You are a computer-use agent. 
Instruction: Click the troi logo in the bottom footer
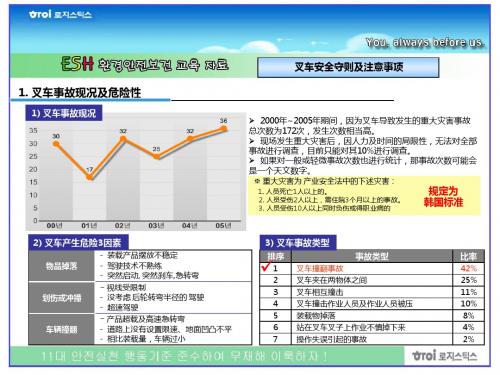[445, 356]
